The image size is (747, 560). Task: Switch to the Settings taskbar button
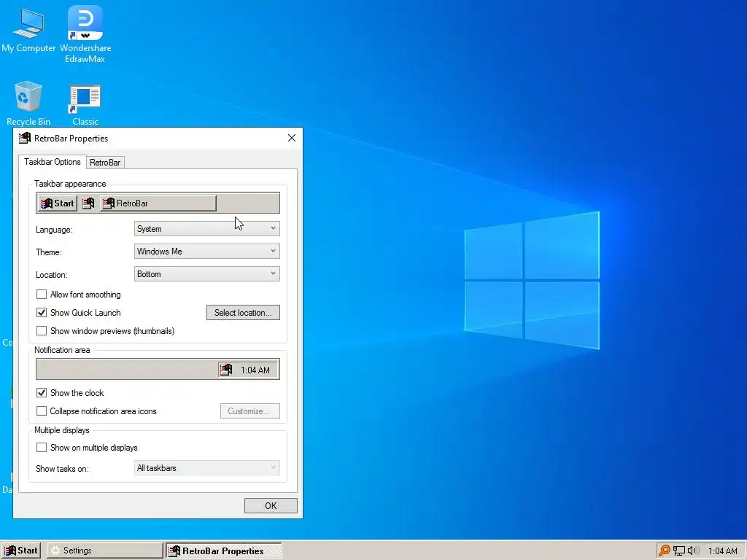pos(105,551)
